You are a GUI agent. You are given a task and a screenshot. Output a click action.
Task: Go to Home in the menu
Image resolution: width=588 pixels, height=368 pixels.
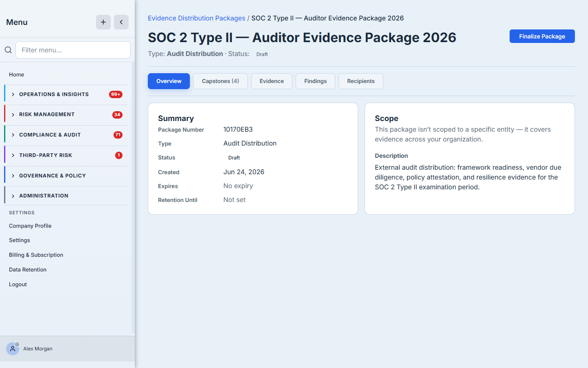coord(16,74)
